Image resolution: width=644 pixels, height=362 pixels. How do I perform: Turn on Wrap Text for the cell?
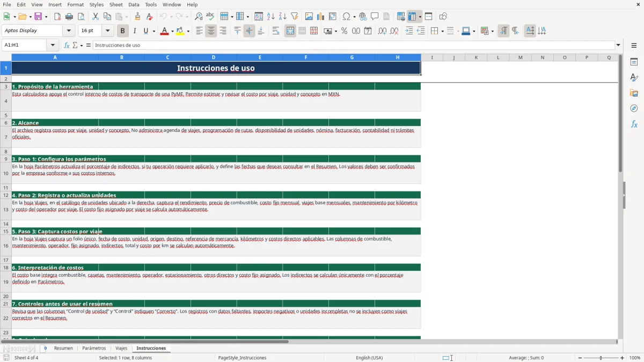275,31
